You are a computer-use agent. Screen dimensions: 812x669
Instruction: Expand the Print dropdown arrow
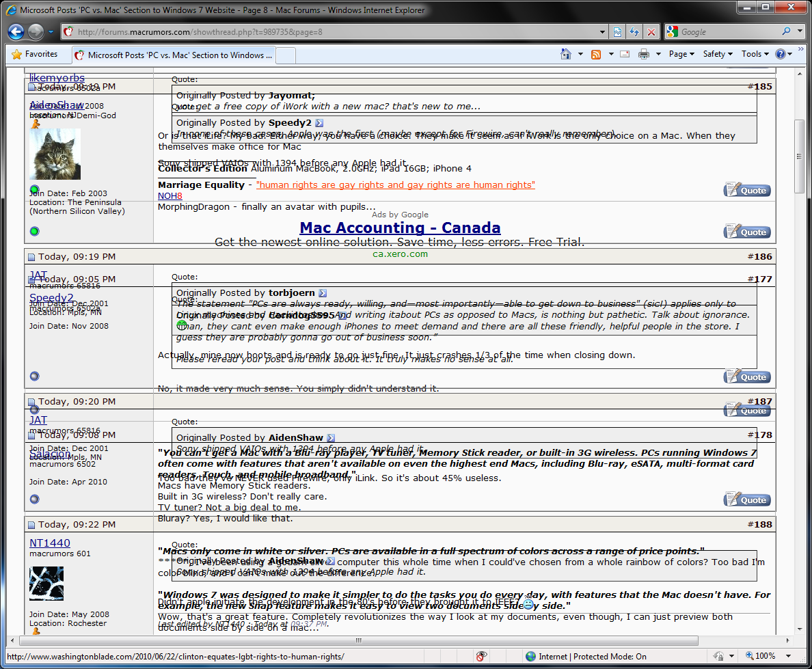coord(658,54)
